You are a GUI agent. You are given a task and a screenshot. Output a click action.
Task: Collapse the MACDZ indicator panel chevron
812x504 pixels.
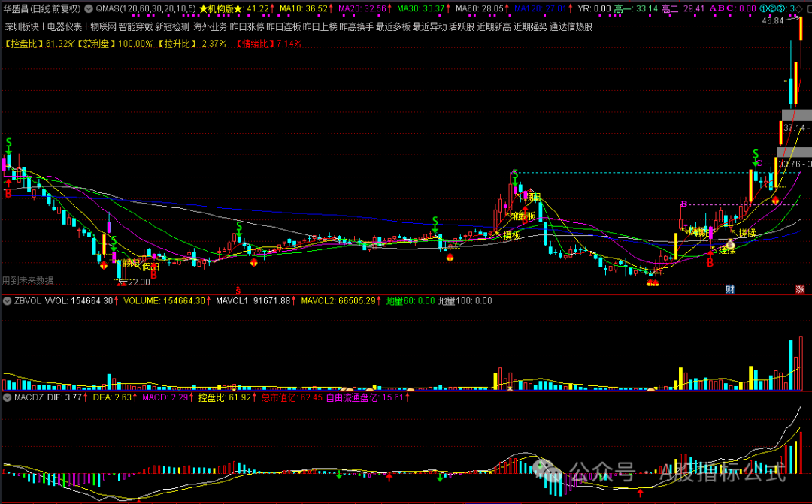[8, 397]
